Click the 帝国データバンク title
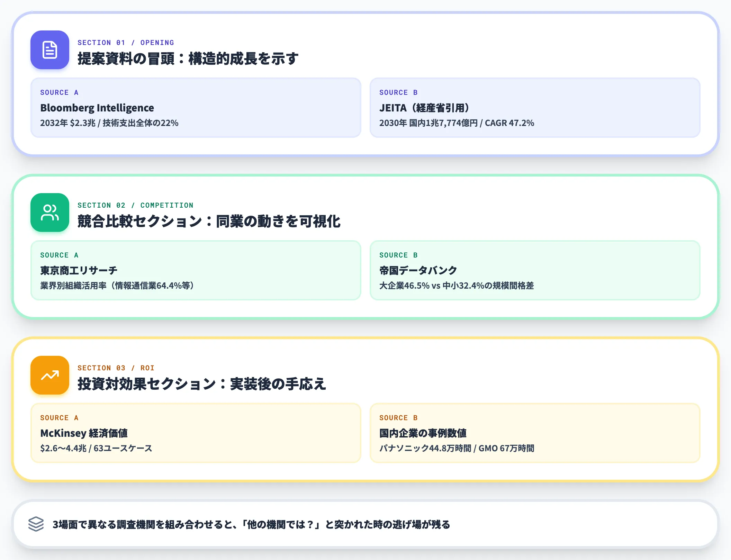This screenshot has width=731, height=560. tap(418, 270)
